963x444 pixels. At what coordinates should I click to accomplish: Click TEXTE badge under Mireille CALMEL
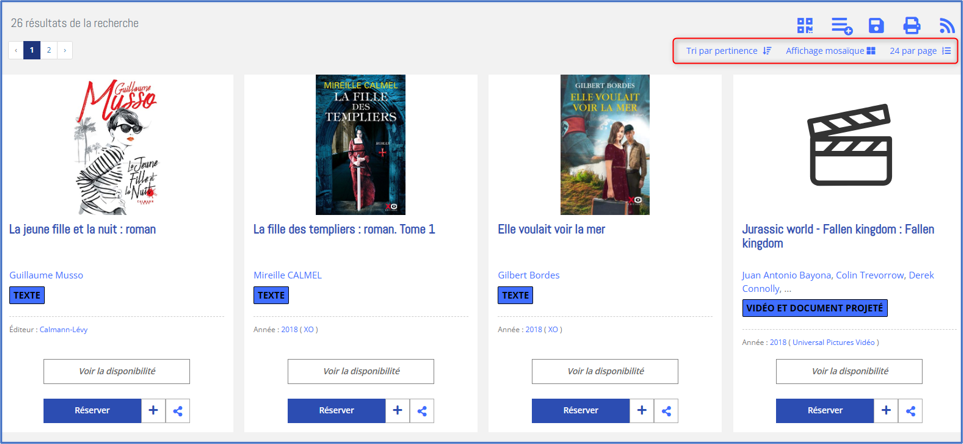(271, 295)
